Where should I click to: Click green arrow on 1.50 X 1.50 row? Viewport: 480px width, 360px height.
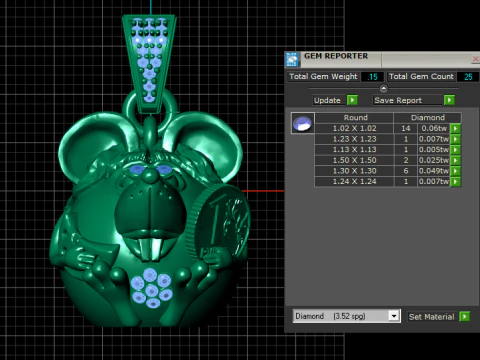pos(455,160)
